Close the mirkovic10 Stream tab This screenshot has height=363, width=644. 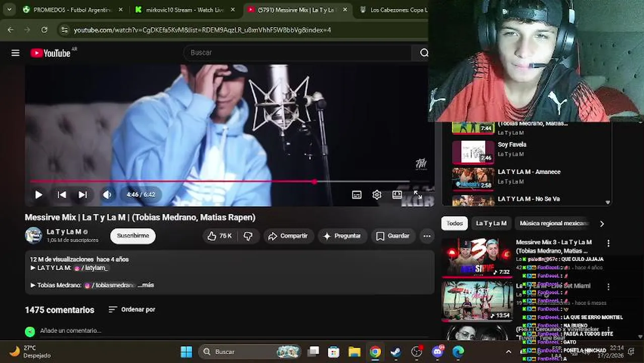[x=232, y=10]
